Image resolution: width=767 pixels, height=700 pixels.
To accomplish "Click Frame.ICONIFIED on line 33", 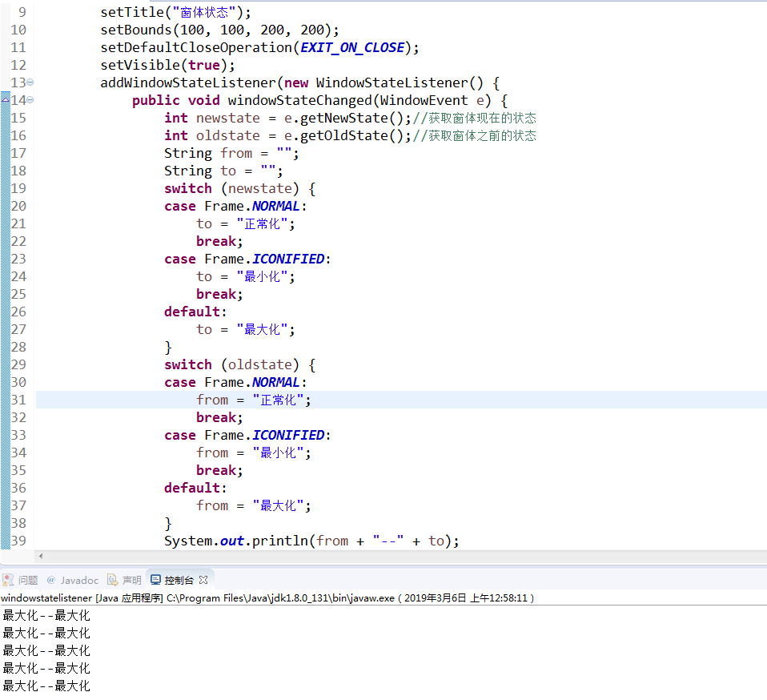I will pyautogui.click(x=264, y=435).
